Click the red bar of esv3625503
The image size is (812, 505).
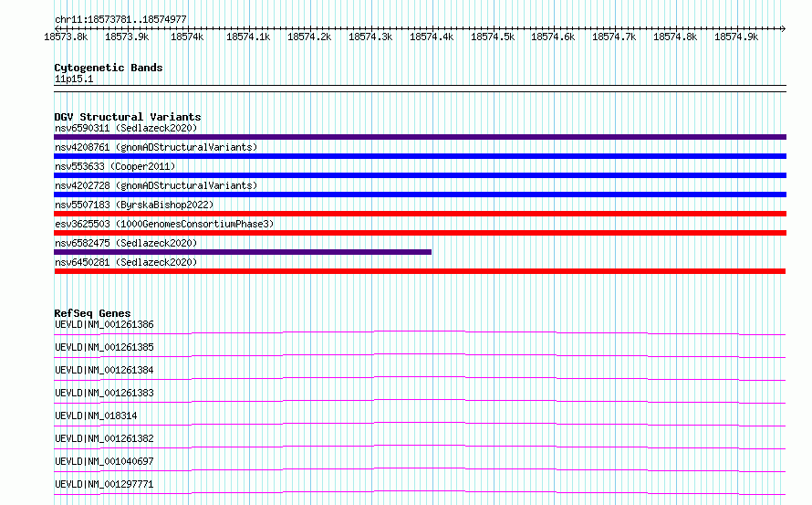pyautogui.click(x=420, y=233)
